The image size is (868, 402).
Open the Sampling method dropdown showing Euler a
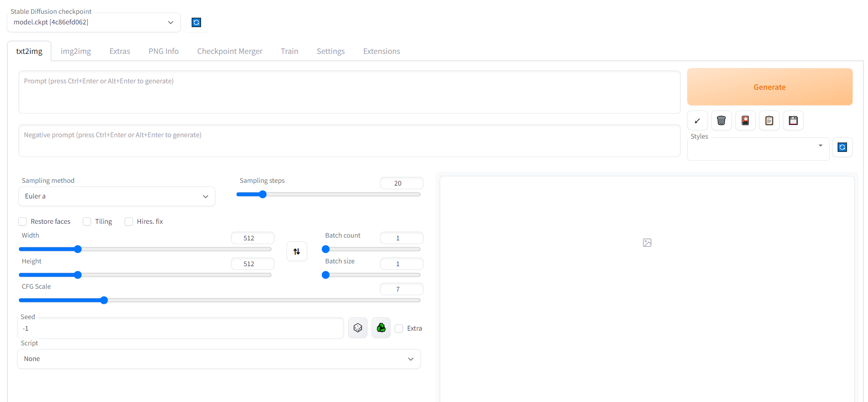tap(117, 197)
